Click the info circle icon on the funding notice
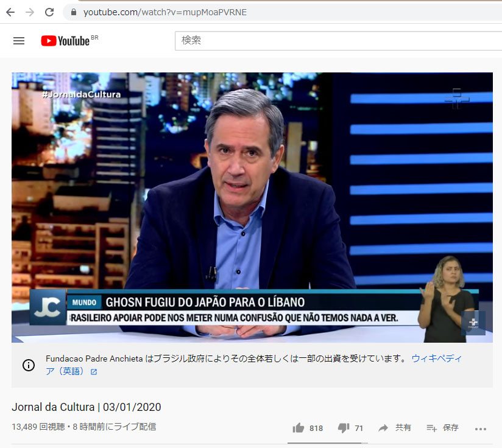 (x=29, y=365)
